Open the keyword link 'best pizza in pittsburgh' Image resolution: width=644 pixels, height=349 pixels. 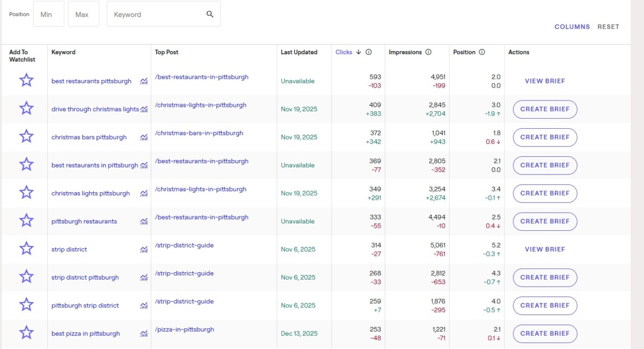[x=85, y=333]
